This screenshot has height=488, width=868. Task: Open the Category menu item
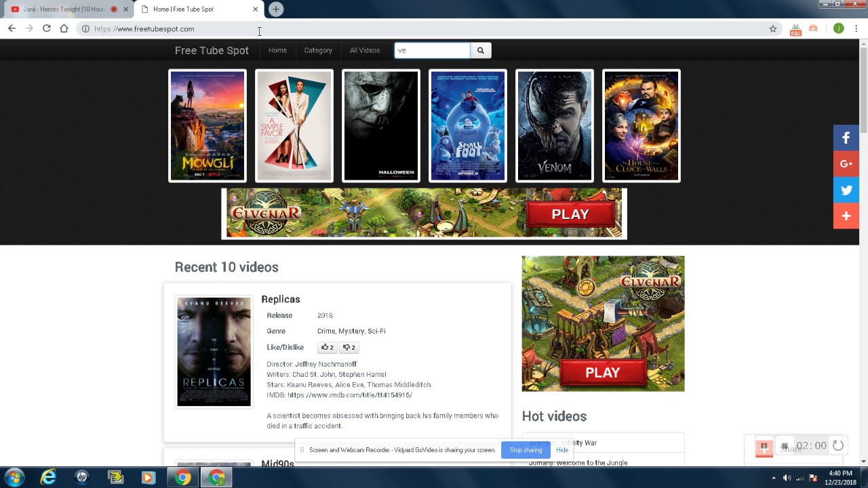[x=318, y=50]
